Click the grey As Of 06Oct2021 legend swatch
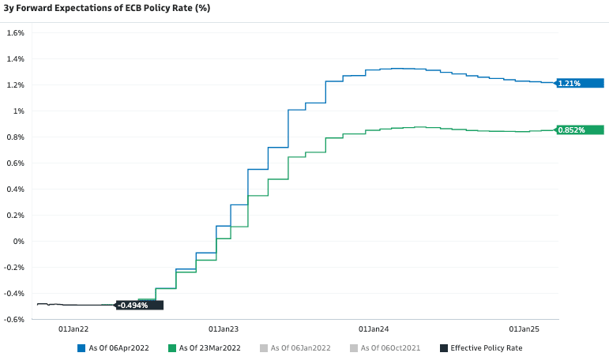 (x=354, y=347)
